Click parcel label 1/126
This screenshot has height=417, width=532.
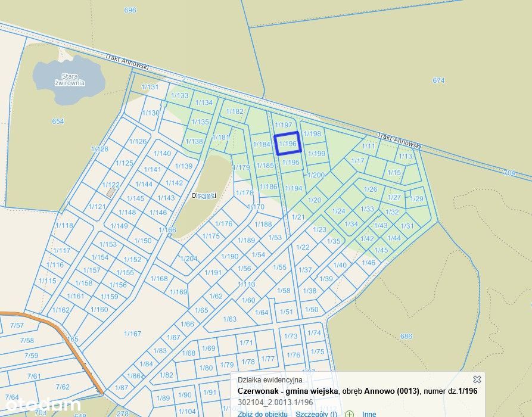point(138,142)
